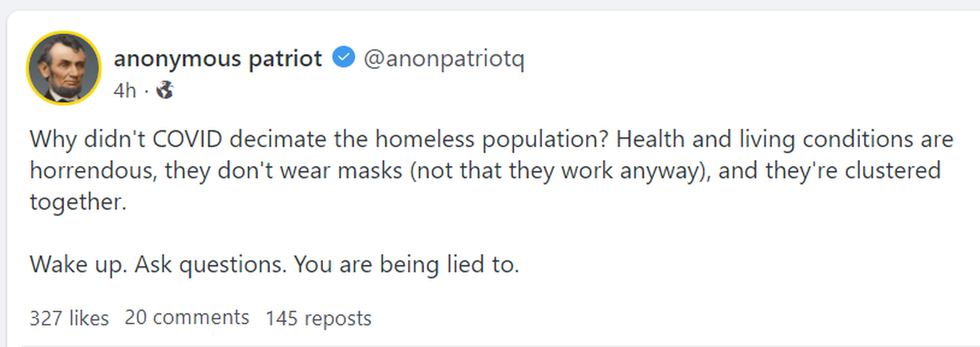The width and height of the screenshot is (980, 347).
Task: Click the line starting "horrendous, they don't wear"
Action: 485,171
